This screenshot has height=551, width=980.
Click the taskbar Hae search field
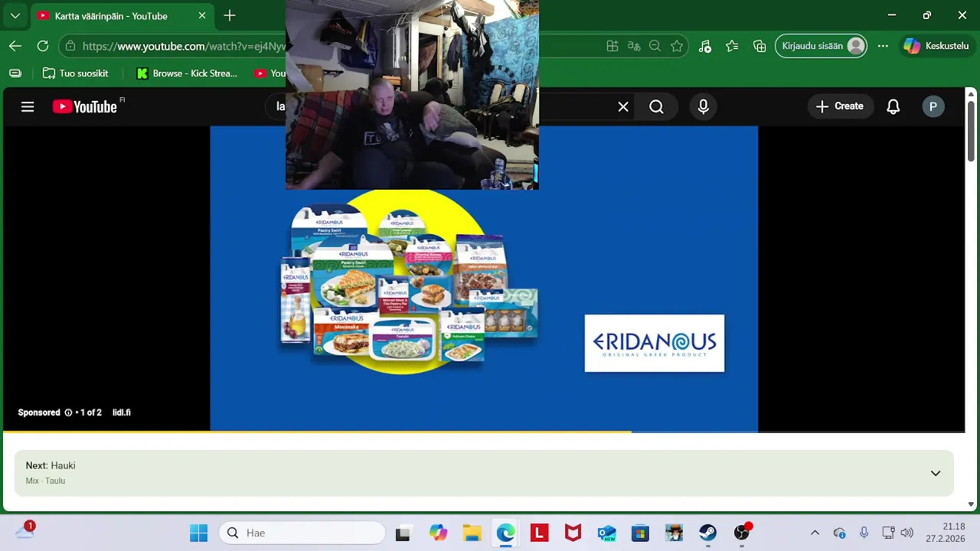pos(302,533)
